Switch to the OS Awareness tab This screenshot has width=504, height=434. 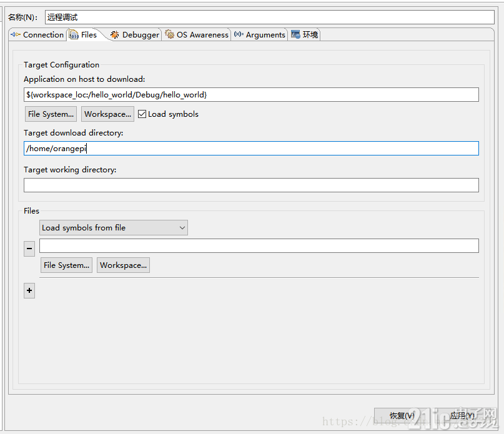(x=197, y=35)
